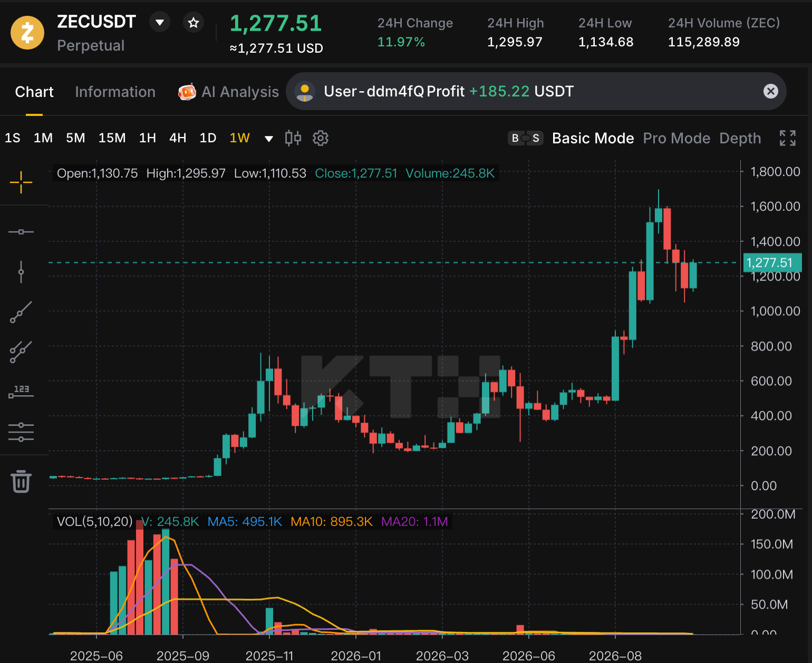Click the 24H High value 1,295.97
Image resolution: width=812 pixels, height=663 pixels.
[515, 42]
